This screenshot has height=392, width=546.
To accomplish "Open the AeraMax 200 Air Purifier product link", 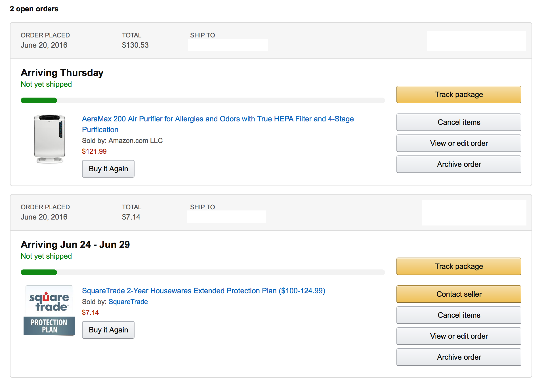I will pos(218,124).
